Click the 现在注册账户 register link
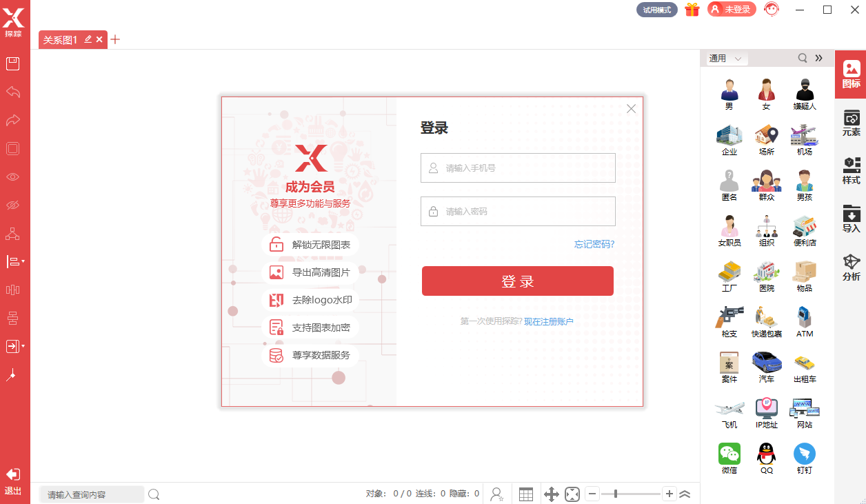 tap(548, 322)
